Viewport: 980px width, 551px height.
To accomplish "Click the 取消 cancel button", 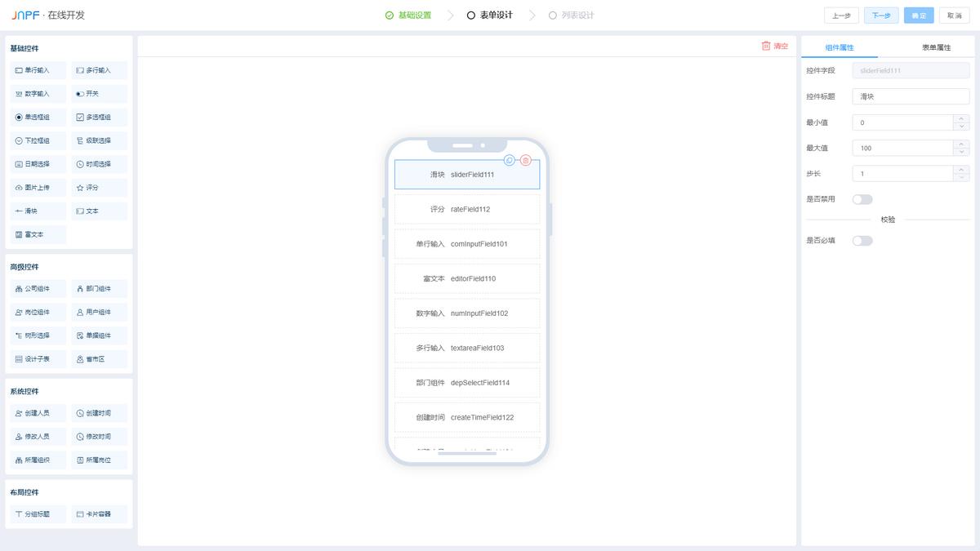I will 955,16.
